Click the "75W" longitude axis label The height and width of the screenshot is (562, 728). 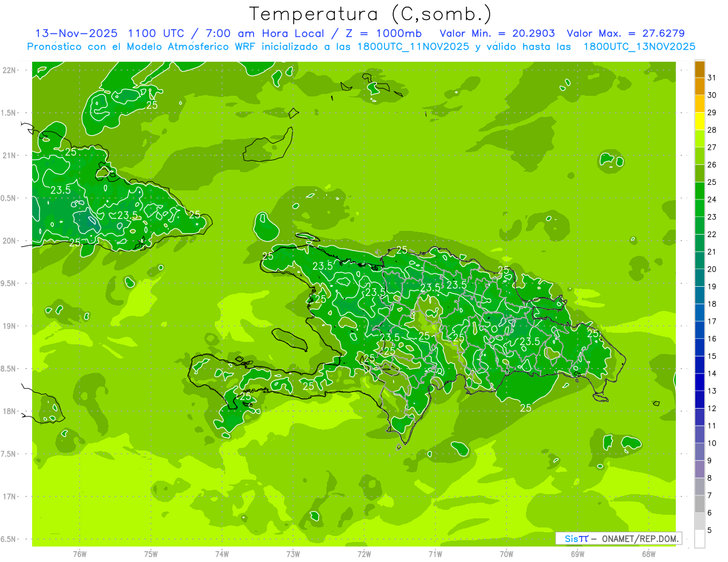coord(150,554)
